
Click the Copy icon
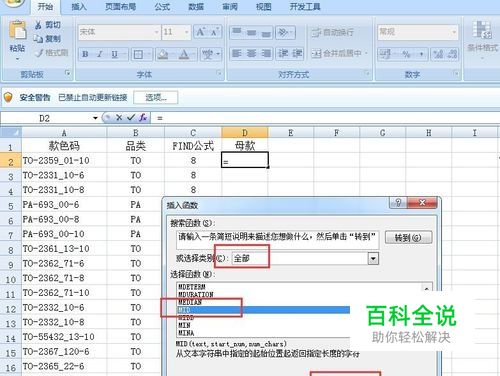pos(38,39)
